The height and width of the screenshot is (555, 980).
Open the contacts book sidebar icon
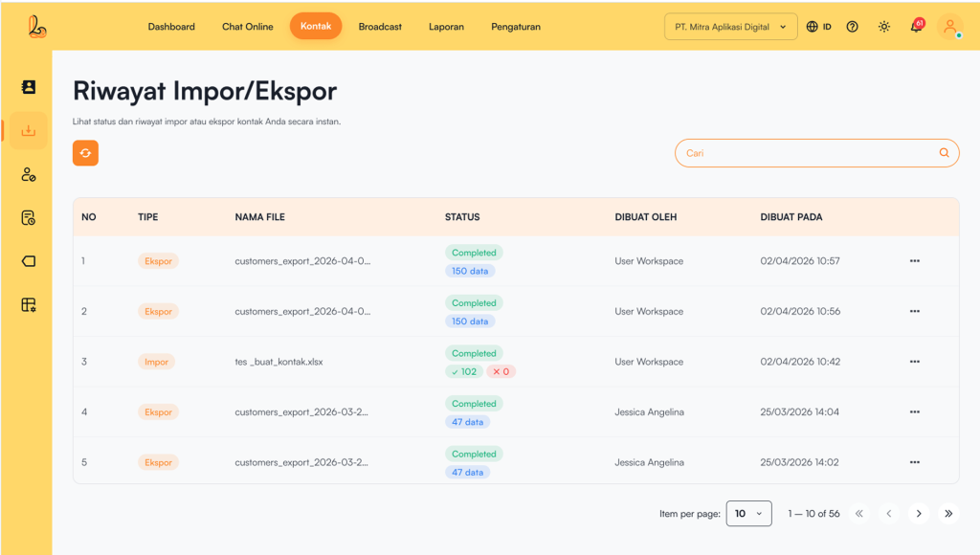pyautogui.click(x=28, y=87)
